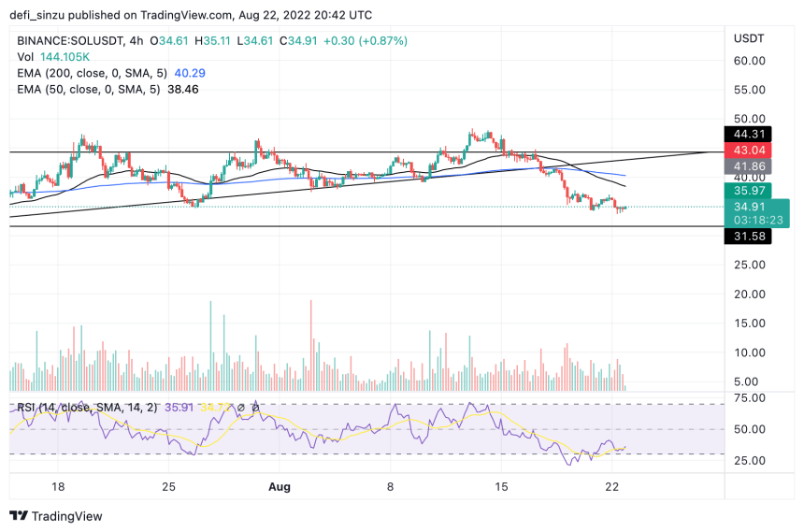
Task: Click the EMA 50 indicator legend
Action: pos(108,89)
